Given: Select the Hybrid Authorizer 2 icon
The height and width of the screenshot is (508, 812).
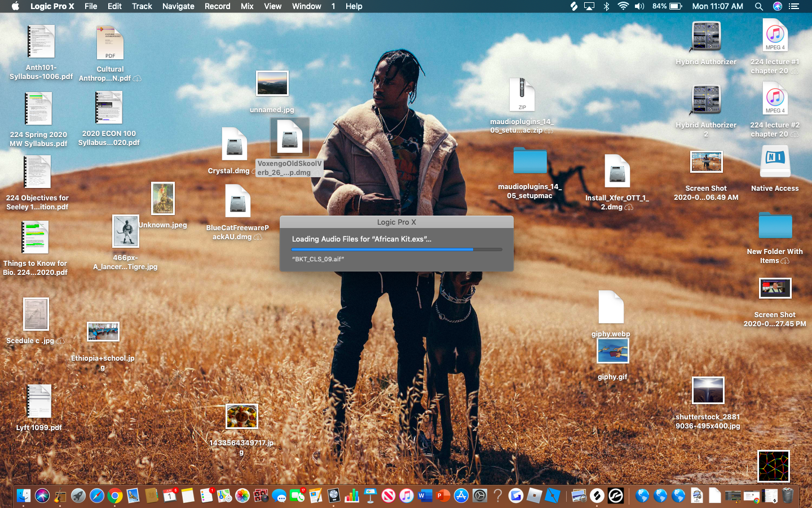Looking at the screenshot, I should [x=706, y=100].
